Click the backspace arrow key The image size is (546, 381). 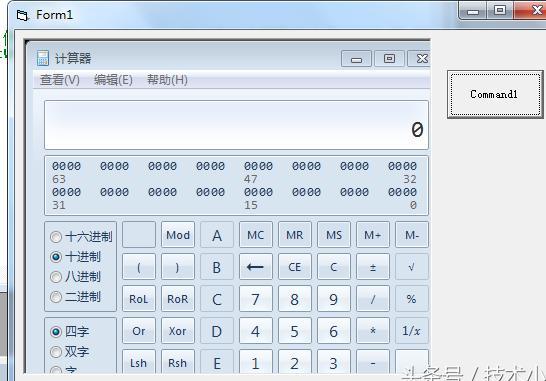[x=256, y=267]
